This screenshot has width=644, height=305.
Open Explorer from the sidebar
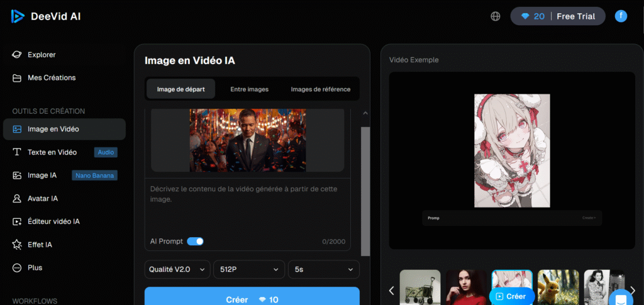(42, 55)
